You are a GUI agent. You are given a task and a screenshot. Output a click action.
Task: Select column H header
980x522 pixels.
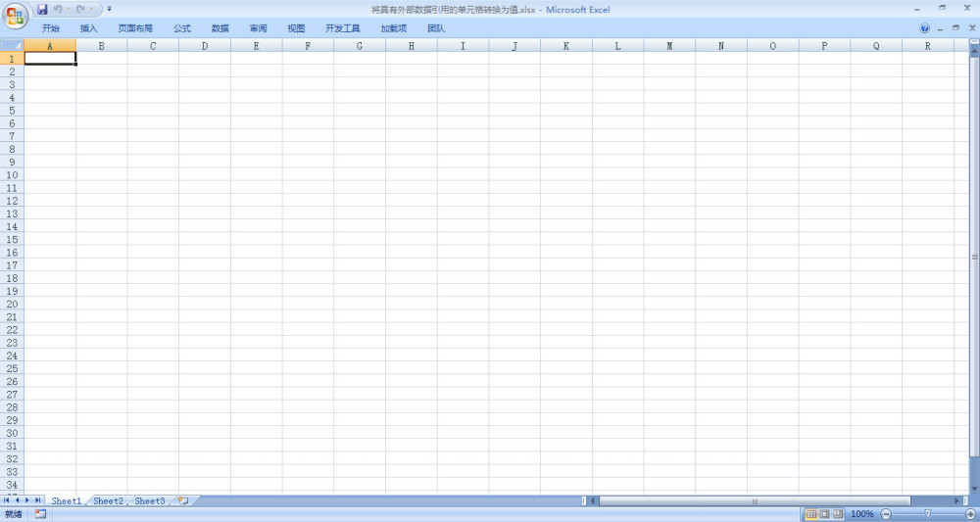[412, 46]
